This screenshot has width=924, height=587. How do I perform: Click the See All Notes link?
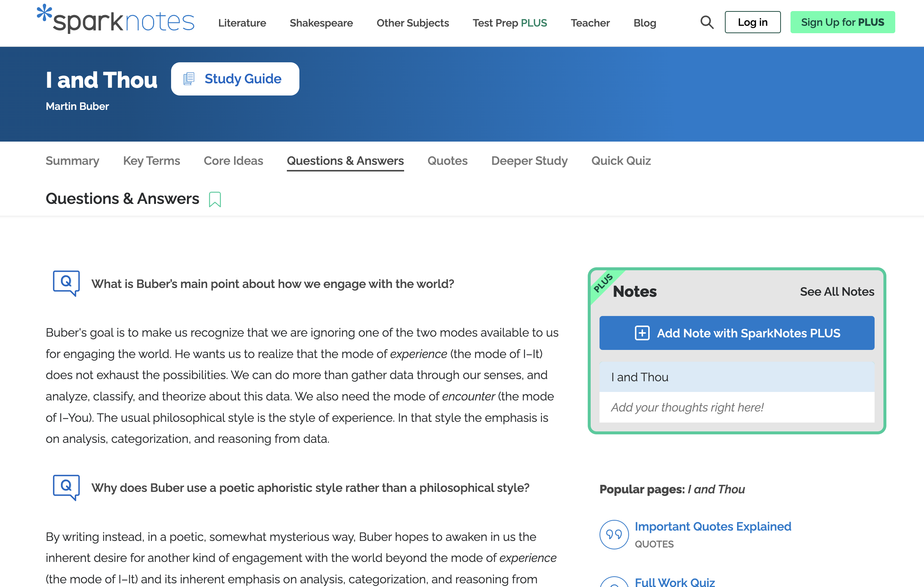point(837,292)
